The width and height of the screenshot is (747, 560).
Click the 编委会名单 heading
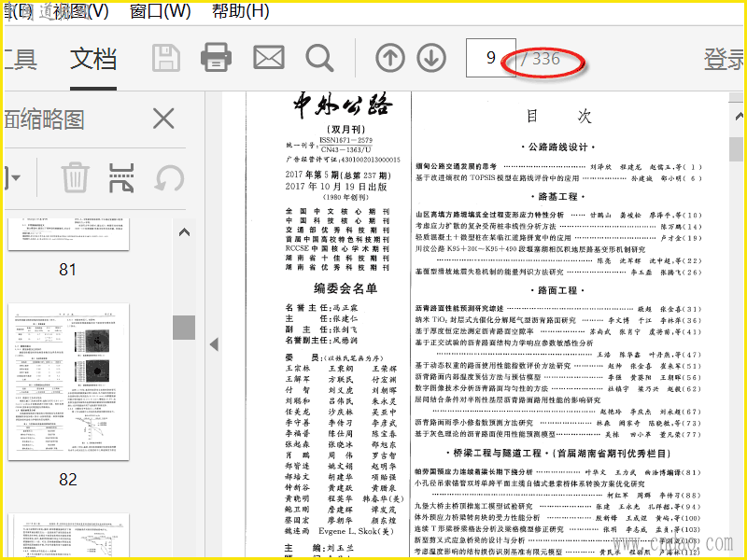(x=345, y=288)
